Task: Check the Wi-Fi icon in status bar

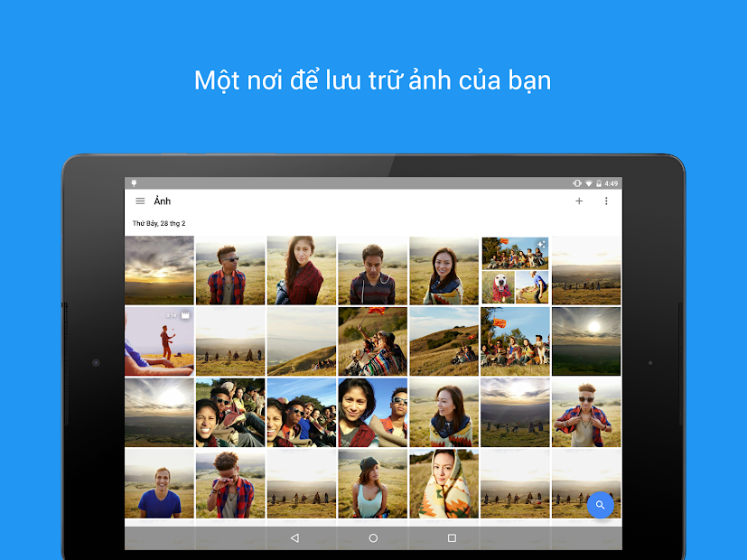Action: click(x=589, y=182)
